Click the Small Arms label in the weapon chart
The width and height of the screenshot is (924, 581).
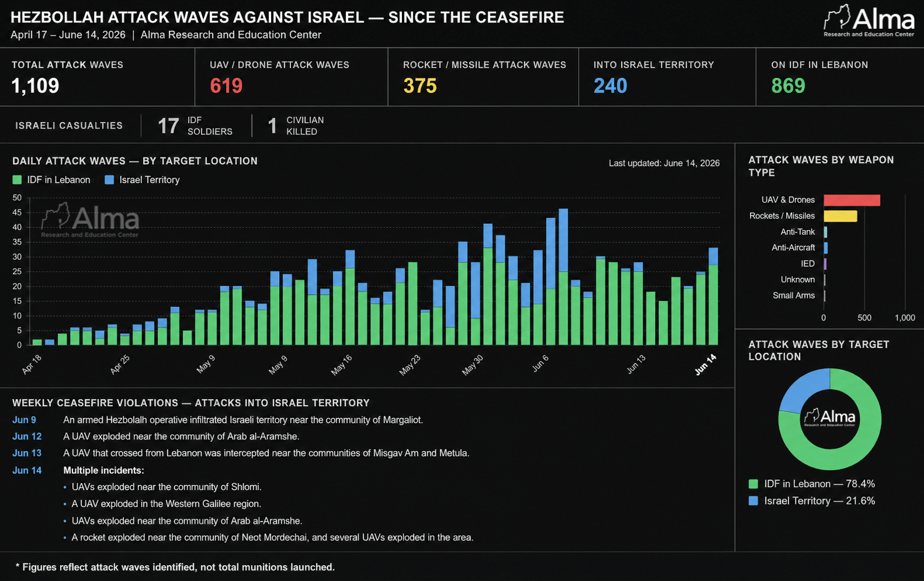794,295
